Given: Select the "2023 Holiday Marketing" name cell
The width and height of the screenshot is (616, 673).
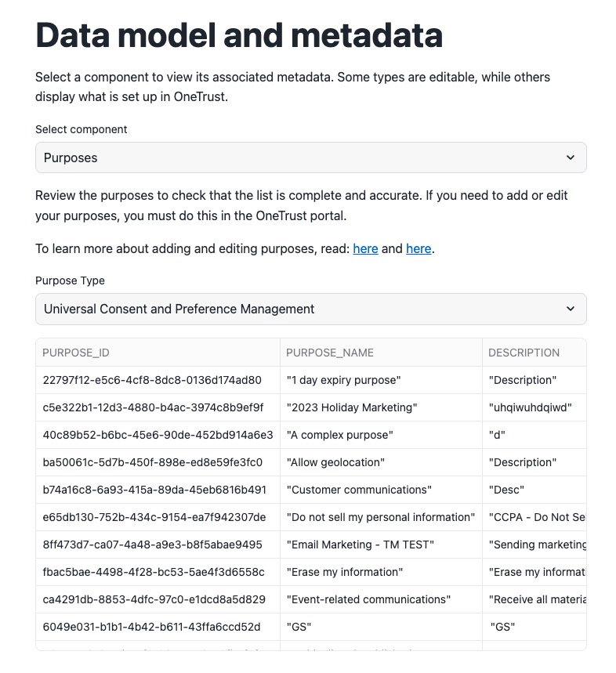Looking at the screenshot, I should point(352,407).
